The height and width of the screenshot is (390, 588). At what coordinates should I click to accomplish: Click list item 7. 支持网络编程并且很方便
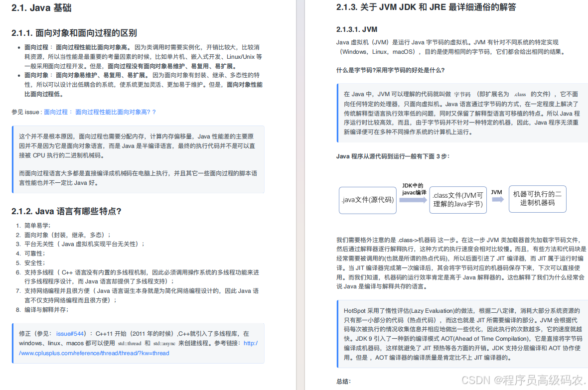coord(137,295)
